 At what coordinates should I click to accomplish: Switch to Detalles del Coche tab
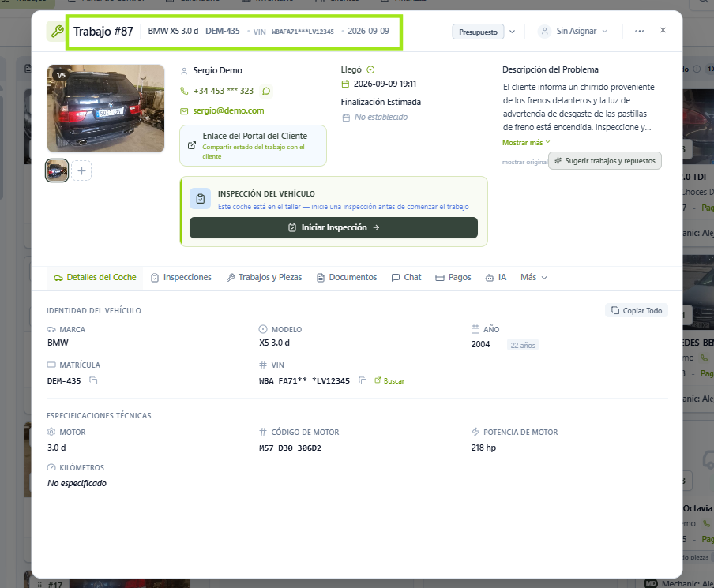95,277
